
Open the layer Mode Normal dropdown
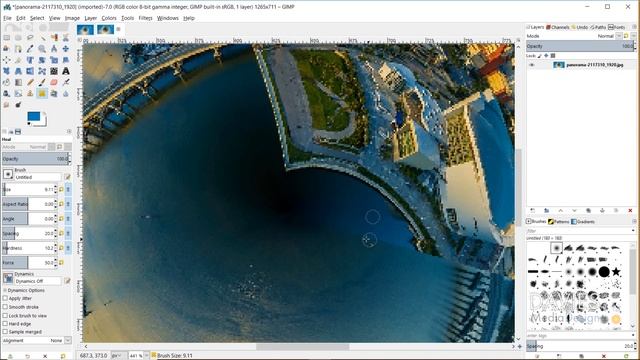point(619,36)
